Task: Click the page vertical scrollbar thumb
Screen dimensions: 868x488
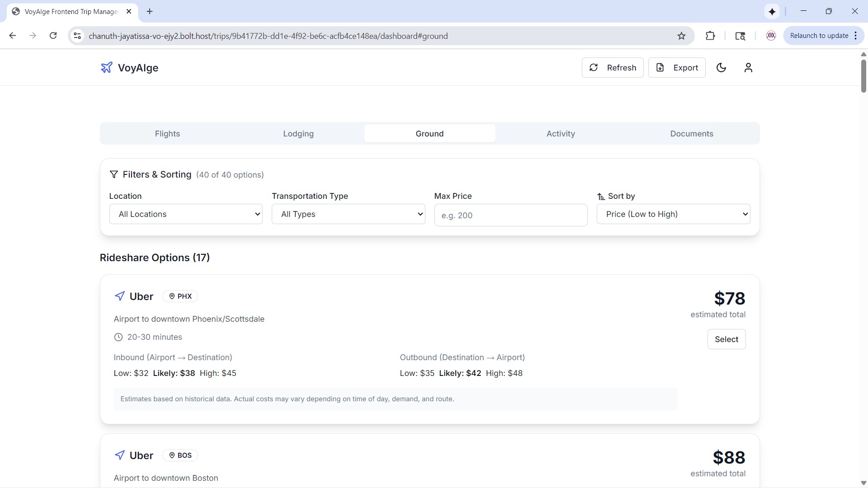Action: click(863, 75)
